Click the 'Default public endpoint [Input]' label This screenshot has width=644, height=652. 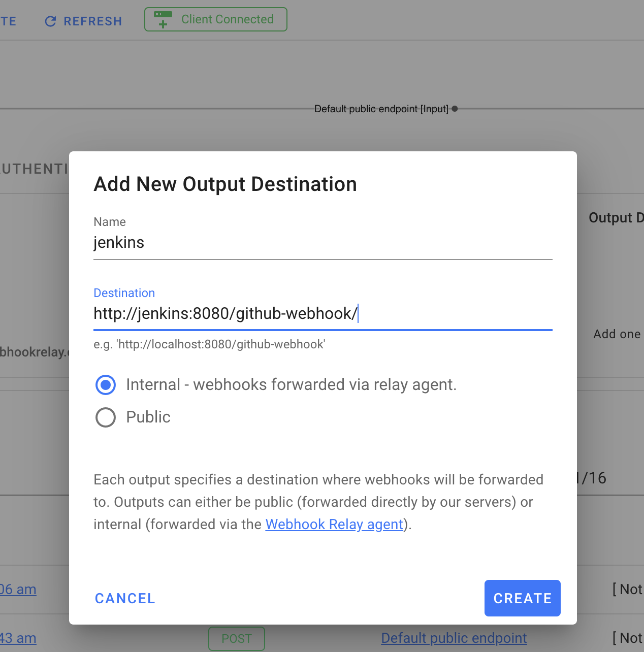381,109
